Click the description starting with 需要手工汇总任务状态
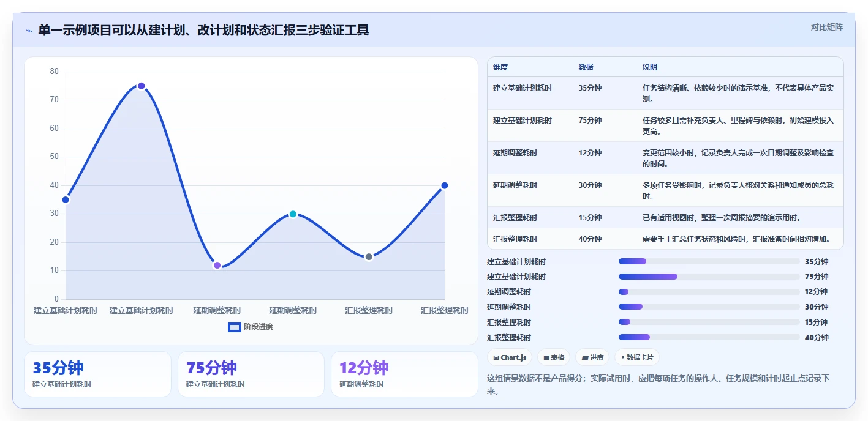 pos(738,239)
